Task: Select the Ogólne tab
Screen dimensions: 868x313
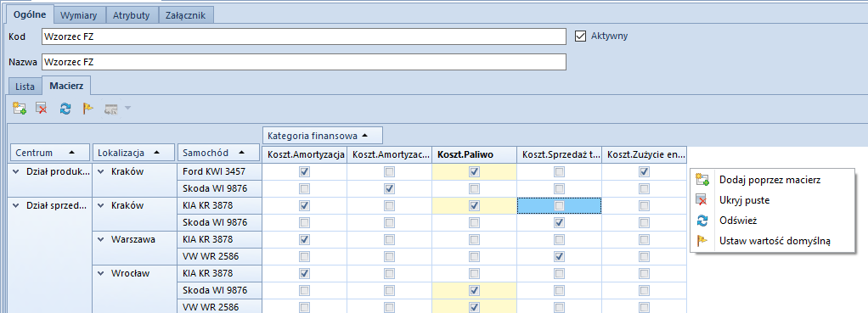Action: tap(30, 15)
